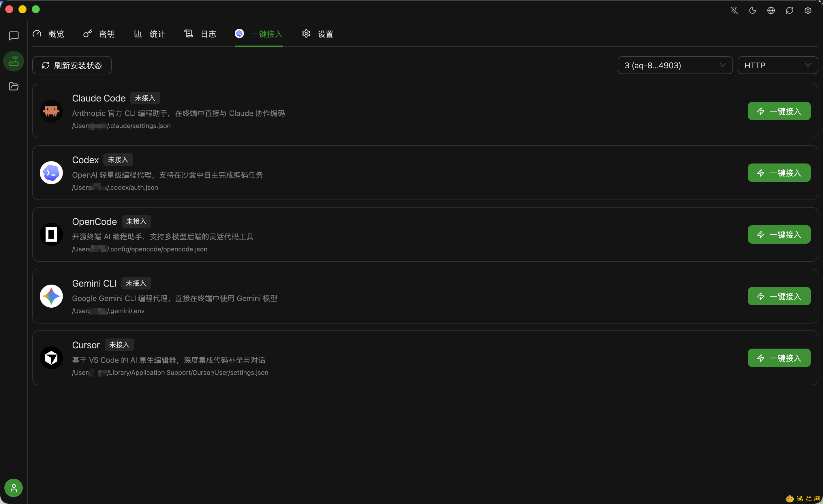Switch to the 密钥 tab
Screen dimensions: 823x504
tap(99, 34)
